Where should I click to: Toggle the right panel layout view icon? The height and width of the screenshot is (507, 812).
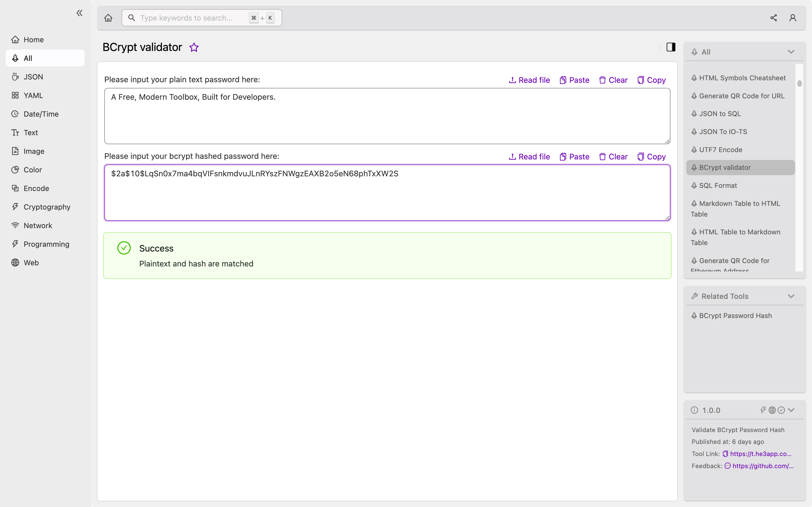[670, 47]
